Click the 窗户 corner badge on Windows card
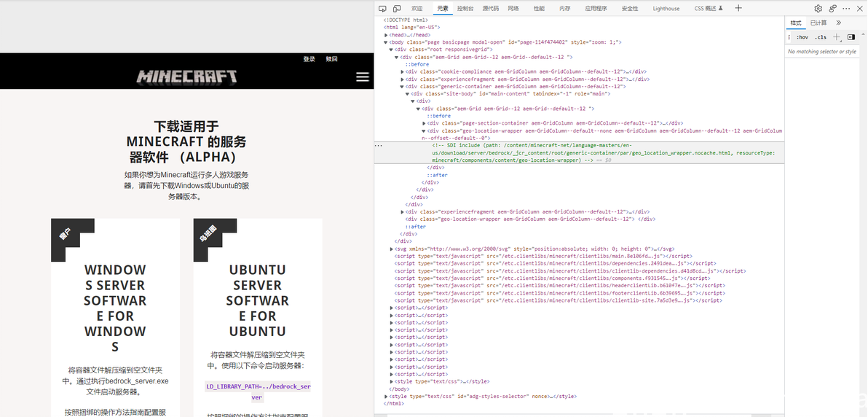Viewport: 868px width, 417px height. 65,234
